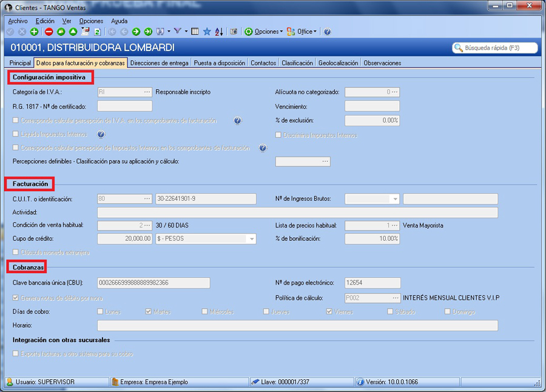Click the Nº de pago electrónico field
The image size is (546, 392).
coord(372,283)
